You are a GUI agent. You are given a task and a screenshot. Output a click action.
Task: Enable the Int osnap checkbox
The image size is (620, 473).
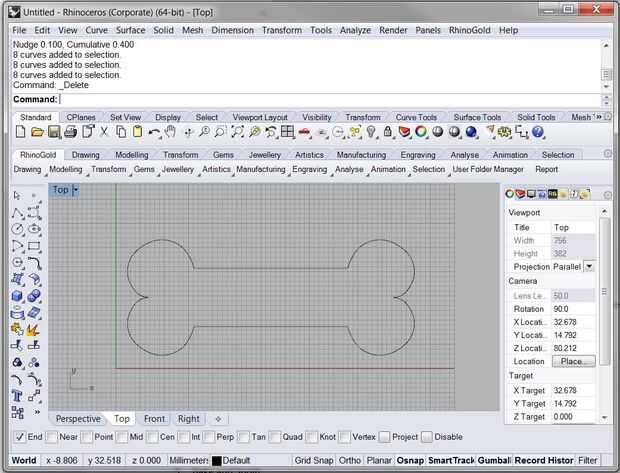pos(183,437)
